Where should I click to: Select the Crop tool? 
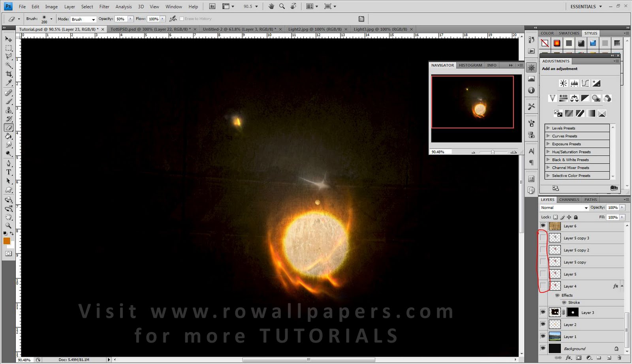click(8, 74)
